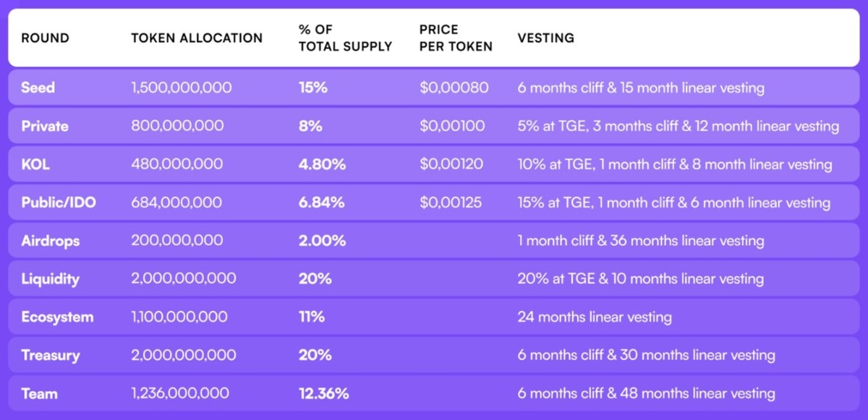Click the Seed price $0,00080
This screenshot has width=868, height=420.
click(454, 88)
